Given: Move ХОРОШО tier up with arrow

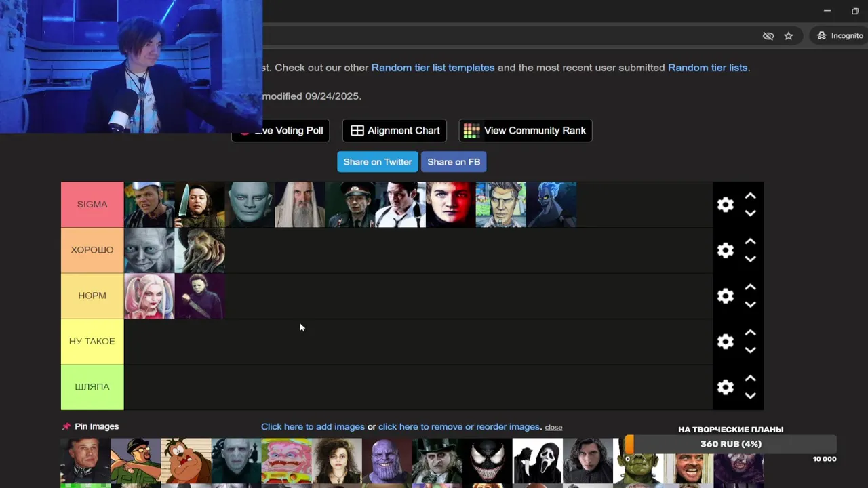Looking at the screenshot, I should [750, 241].
